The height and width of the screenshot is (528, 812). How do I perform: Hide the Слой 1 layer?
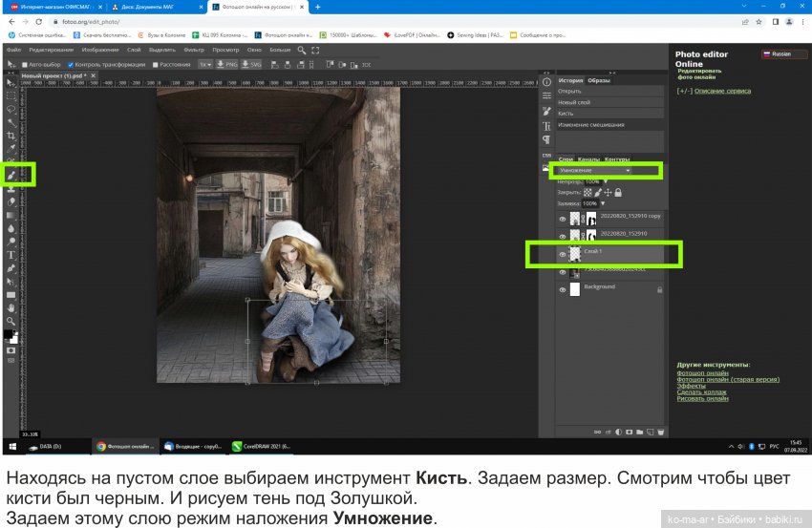point(563,254)
